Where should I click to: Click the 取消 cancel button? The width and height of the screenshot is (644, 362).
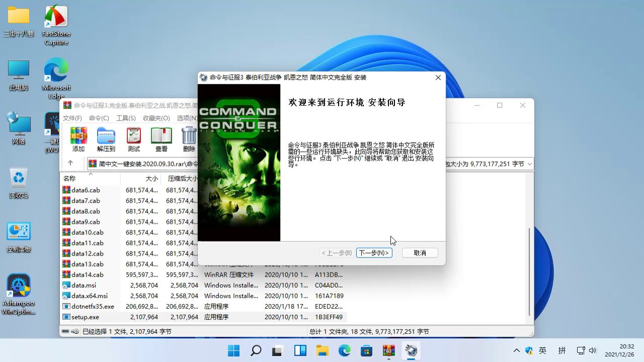(x=420, y=253)
